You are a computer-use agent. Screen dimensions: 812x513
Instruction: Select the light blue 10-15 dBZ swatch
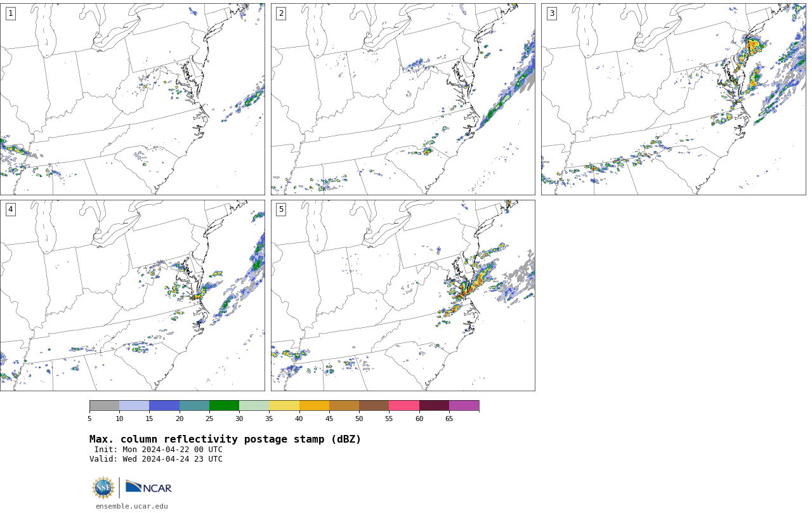134,406
